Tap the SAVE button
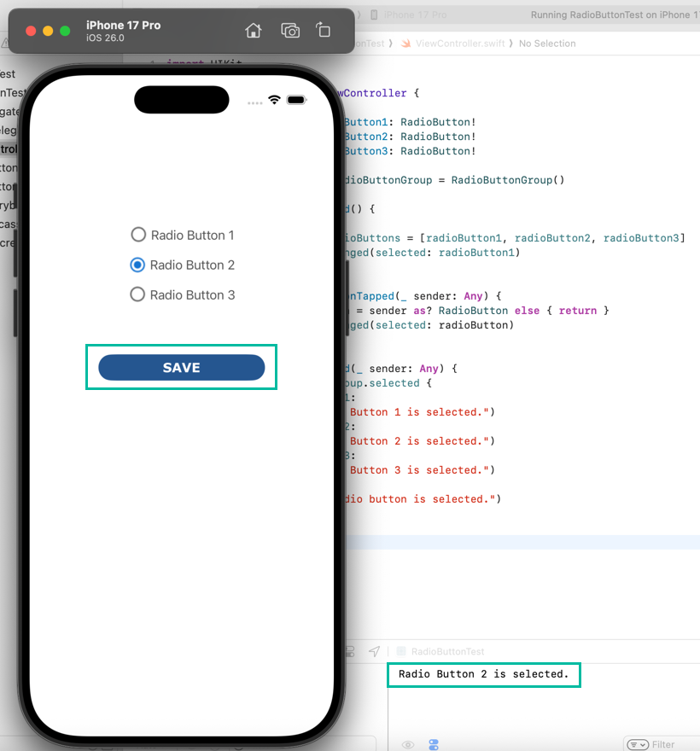 [x=181, y=368]
